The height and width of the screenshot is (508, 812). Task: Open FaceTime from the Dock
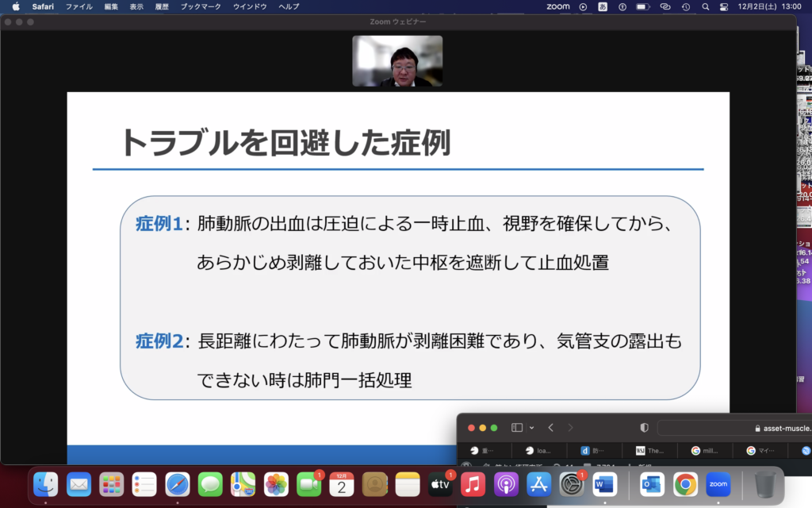tap(308, 483)
